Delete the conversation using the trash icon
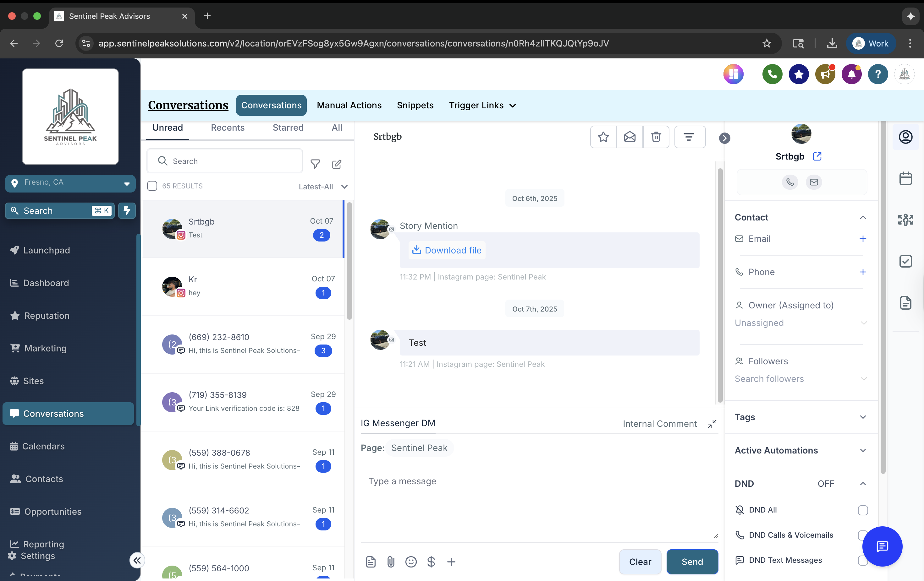 tap(656, 137)
